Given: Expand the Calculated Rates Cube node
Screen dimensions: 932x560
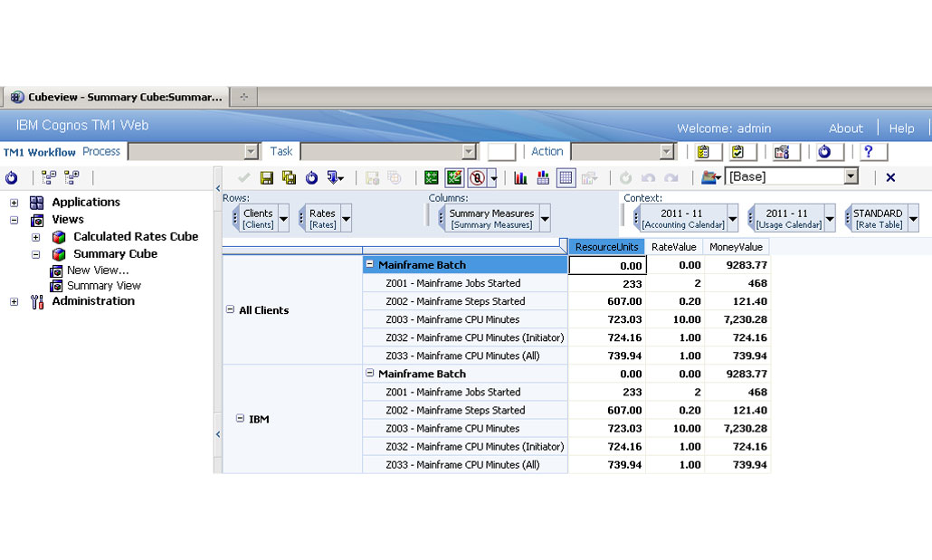Looking at the screenshot, I should coord(35,237).
